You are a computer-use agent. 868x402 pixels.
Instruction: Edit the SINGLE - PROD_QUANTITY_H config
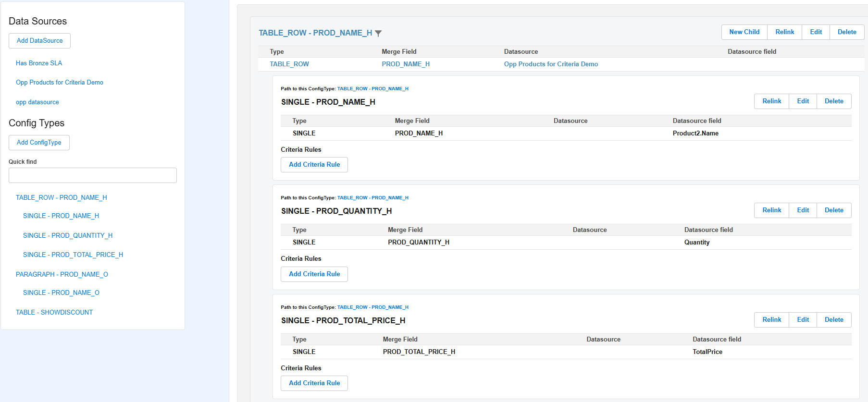tap(803, 210)
